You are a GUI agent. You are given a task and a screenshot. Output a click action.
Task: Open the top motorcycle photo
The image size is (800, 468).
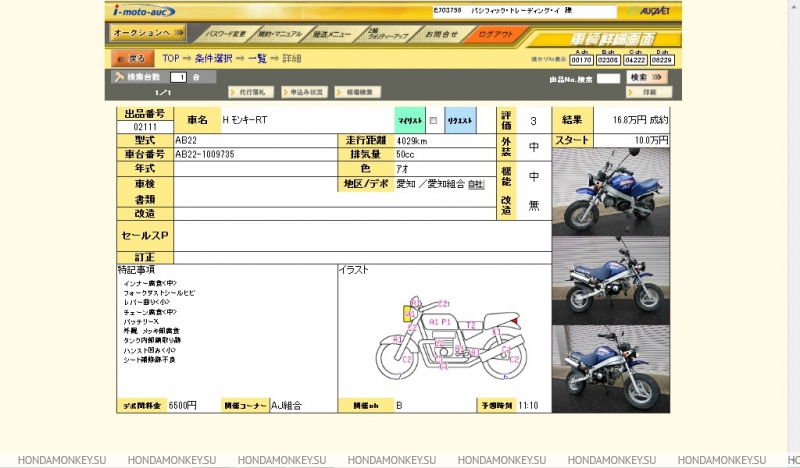(611, 192)
